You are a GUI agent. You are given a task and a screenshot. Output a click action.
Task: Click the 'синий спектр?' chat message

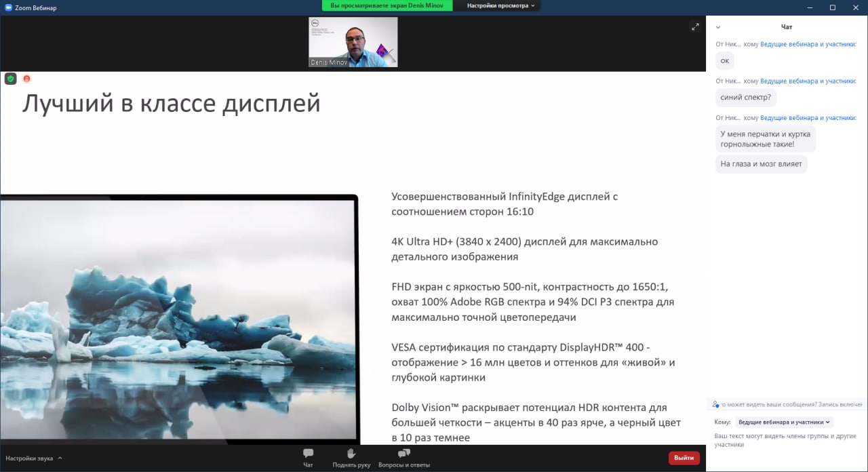(x=746, y=98)
